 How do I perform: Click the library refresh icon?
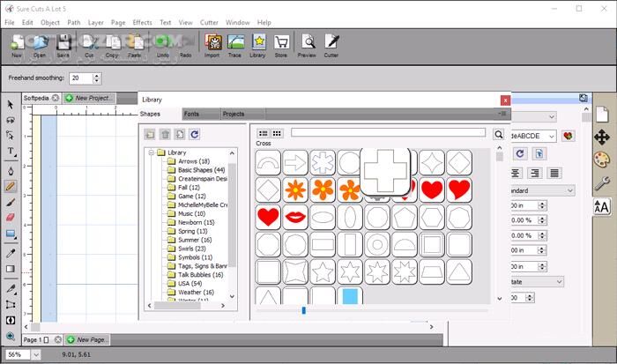click(195, 135)
